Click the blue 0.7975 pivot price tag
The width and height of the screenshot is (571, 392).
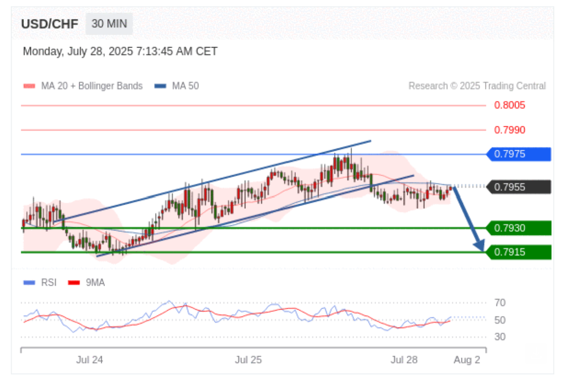click(x=519, y=154)
